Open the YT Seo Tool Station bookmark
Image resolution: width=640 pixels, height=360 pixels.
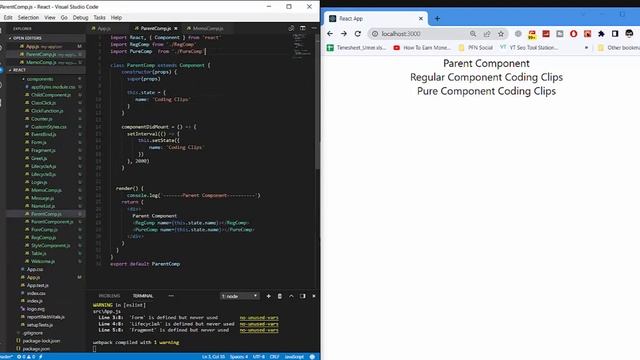pos(529,48)
